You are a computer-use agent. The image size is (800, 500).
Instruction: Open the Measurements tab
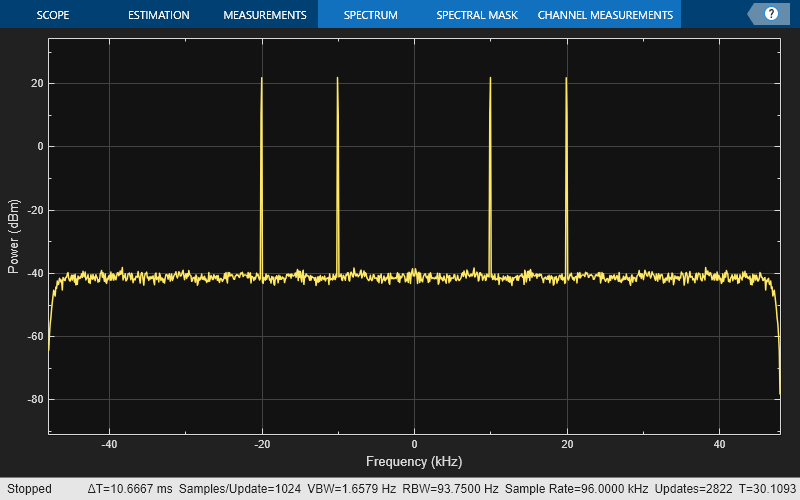click(265, 15)
